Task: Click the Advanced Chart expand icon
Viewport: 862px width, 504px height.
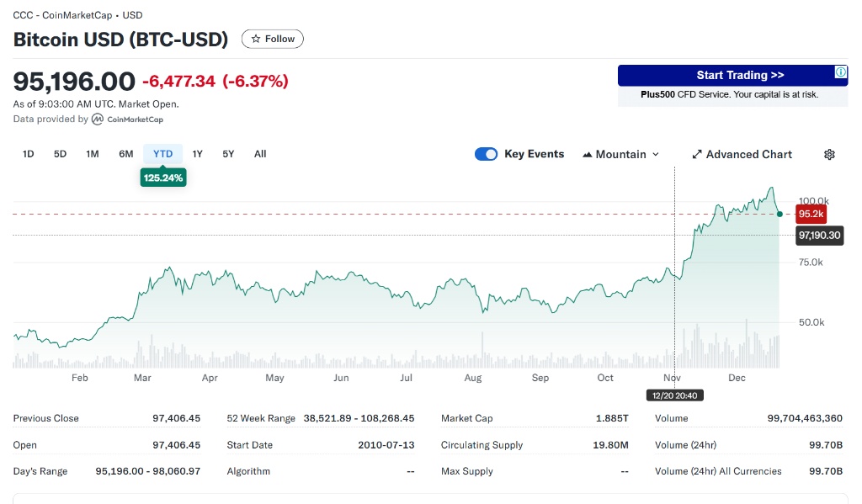Action: [697, 155]
